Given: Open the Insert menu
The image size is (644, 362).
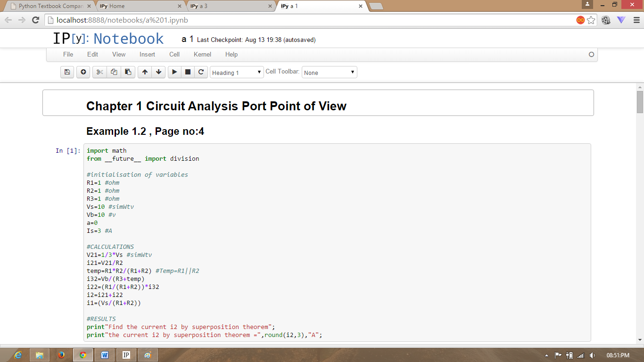Looking at the screenshot, I should [147, 54].
